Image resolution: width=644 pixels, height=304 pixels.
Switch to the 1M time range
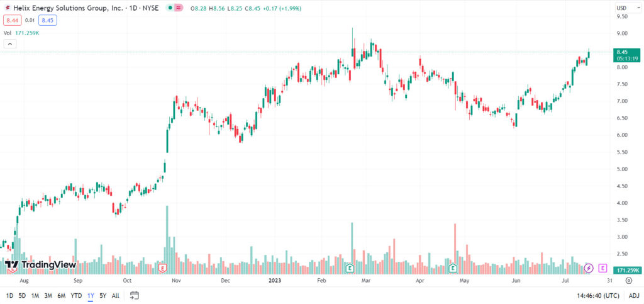click(x=35, y=295)
